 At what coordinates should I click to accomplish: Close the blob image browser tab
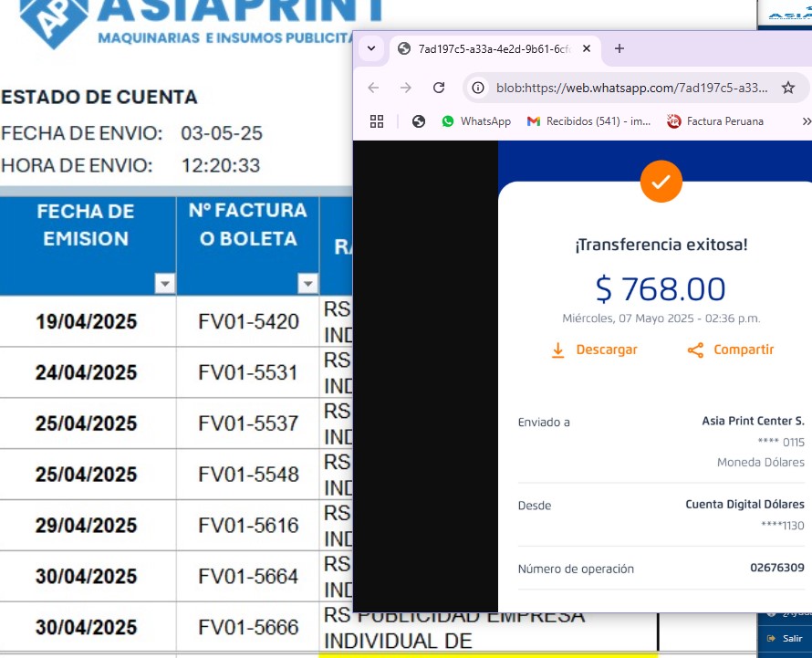coord(587,48)
